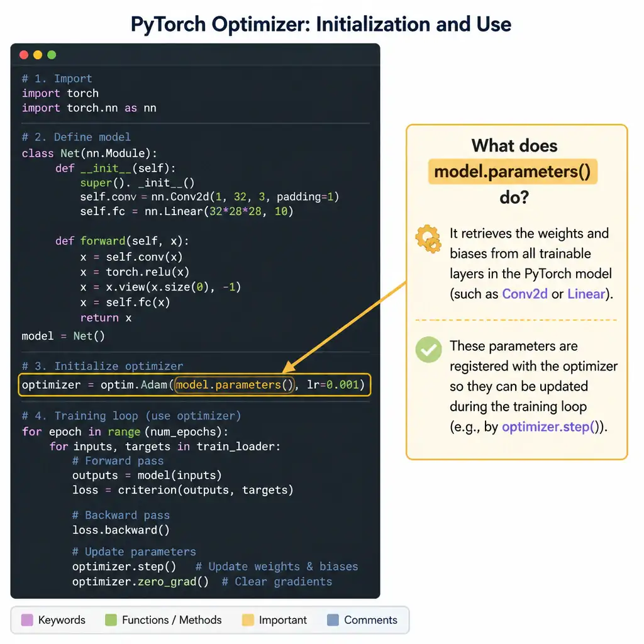Click the comment '# 2. Define model'
Screen dimensions: 644x644
click(76, 136)
